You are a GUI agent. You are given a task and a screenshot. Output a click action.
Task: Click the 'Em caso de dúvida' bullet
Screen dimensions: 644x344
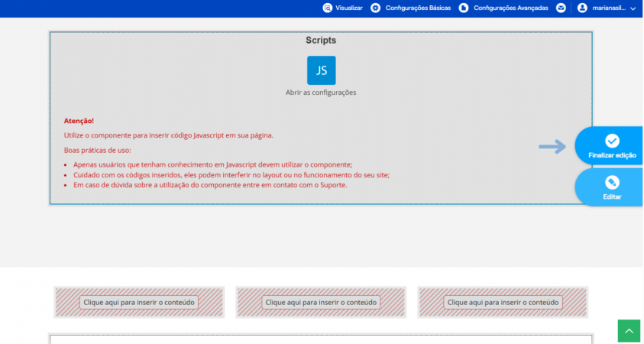210,185
